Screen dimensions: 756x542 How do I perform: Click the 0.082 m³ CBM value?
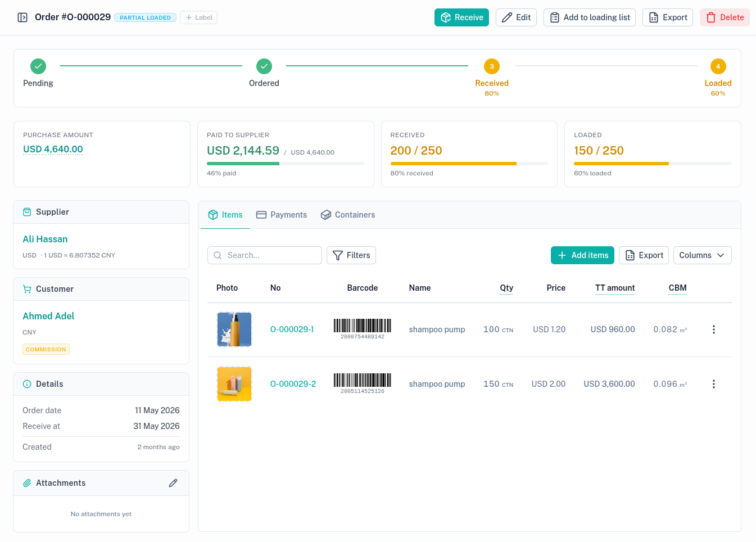click(x=670, y=329)
